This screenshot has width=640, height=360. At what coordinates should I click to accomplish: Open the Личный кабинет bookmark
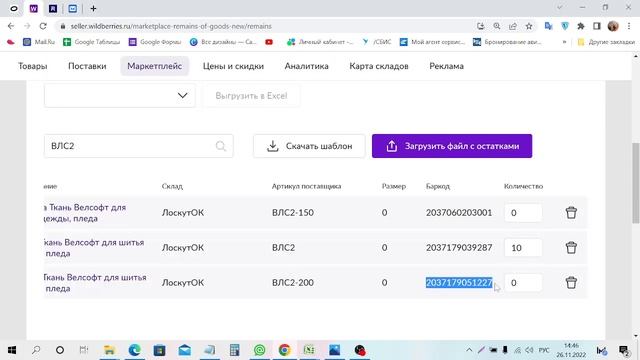tap(320, 42)
